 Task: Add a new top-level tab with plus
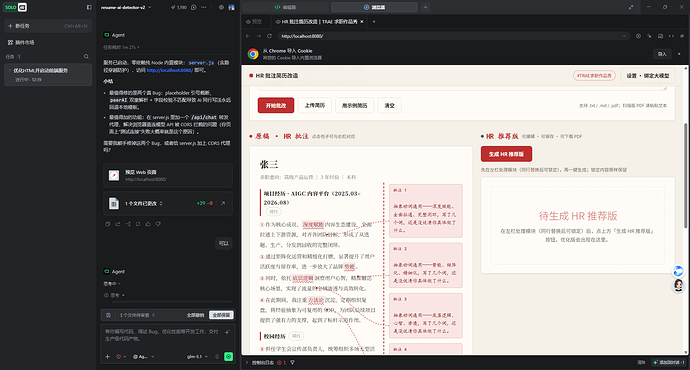(x=425, y=7)
